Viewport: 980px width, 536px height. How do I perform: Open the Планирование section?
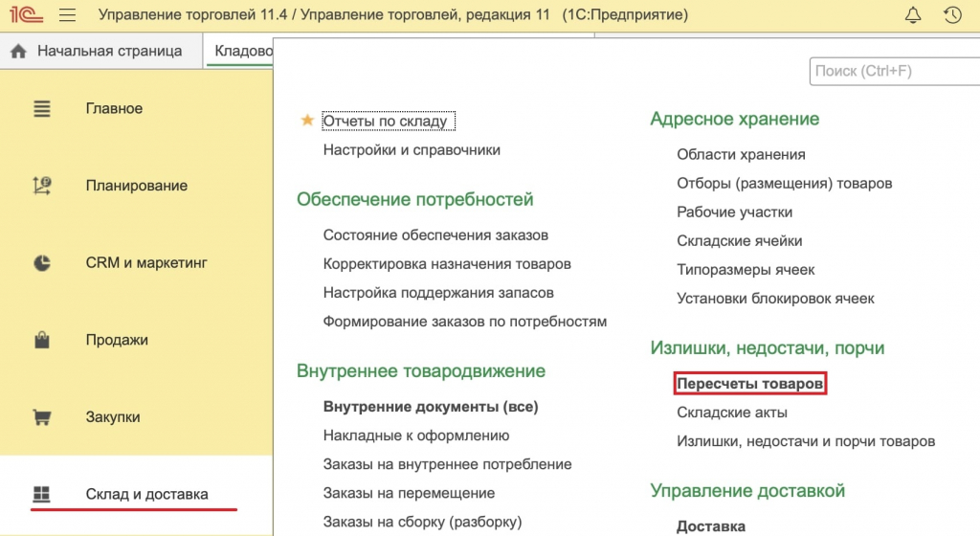[136, 186]
